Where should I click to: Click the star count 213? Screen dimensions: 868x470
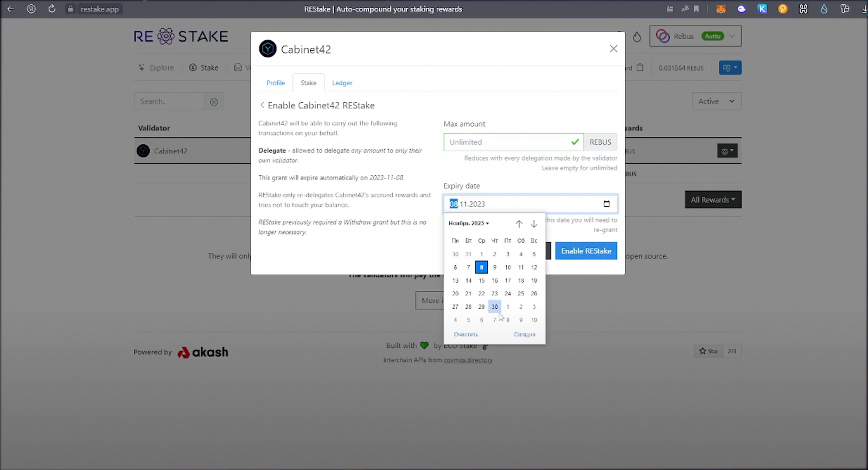tap(732, 351)
